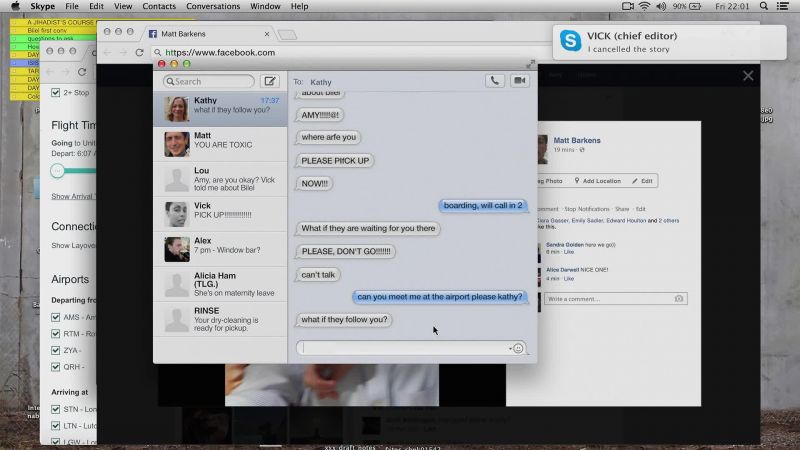Image resolution: width=800 pixels, height=450 pixels.
Task: Reload the Facebook page
Action: 139,52
